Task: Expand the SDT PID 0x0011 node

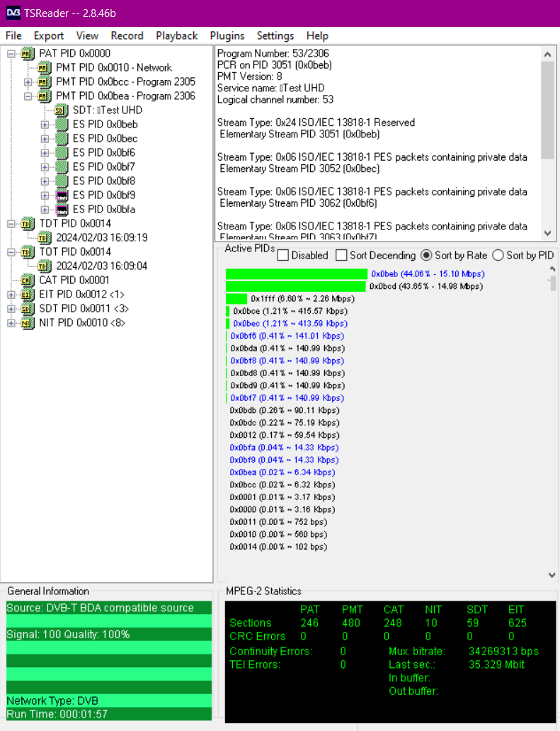Action: pyautogui.click(x=11, y=309)
